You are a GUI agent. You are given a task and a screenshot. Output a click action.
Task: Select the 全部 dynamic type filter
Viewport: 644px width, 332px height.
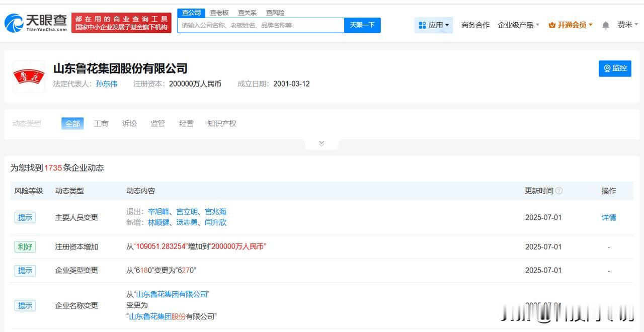pyautogui.click(x=72, y=123)
